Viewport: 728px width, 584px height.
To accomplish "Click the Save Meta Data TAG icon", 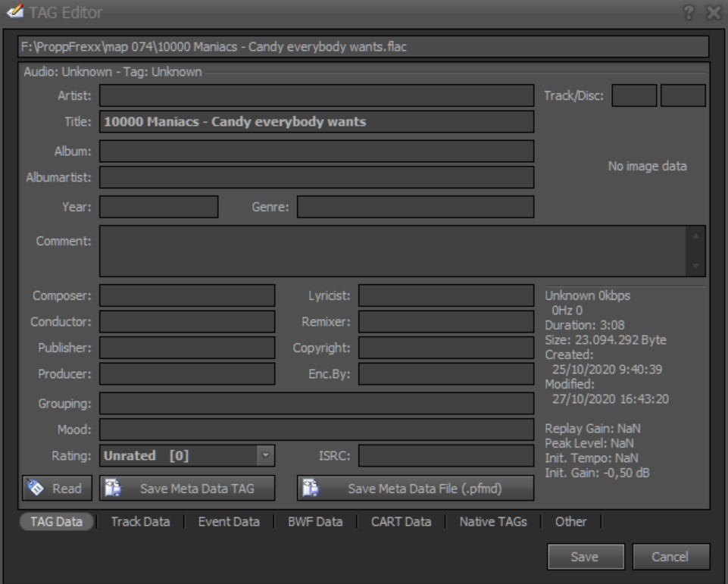I will coord(112,488).
